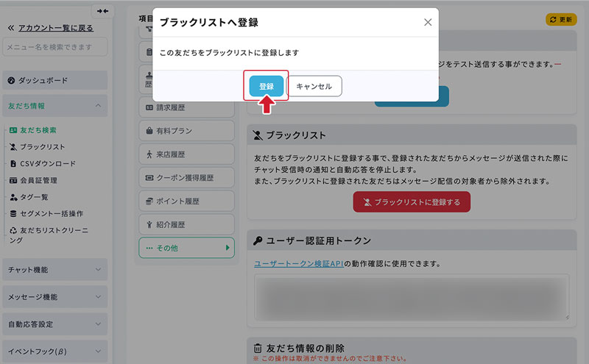Click the blue 登録 button in dialog
589x364 pixels.
tap(266, 86)
